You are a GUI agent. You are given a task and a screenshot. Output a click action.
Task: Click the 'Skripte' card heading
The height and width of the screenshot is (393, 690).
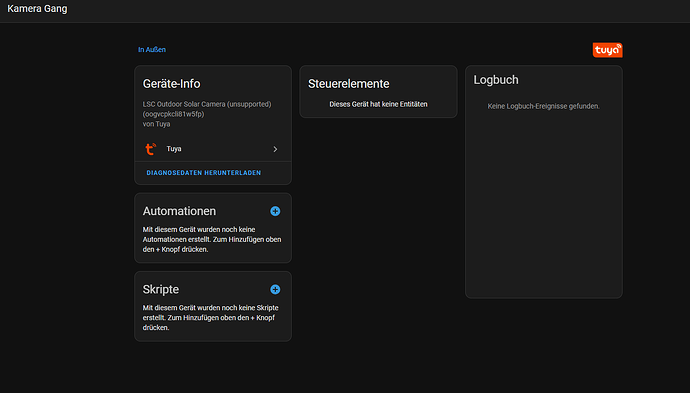161,290
